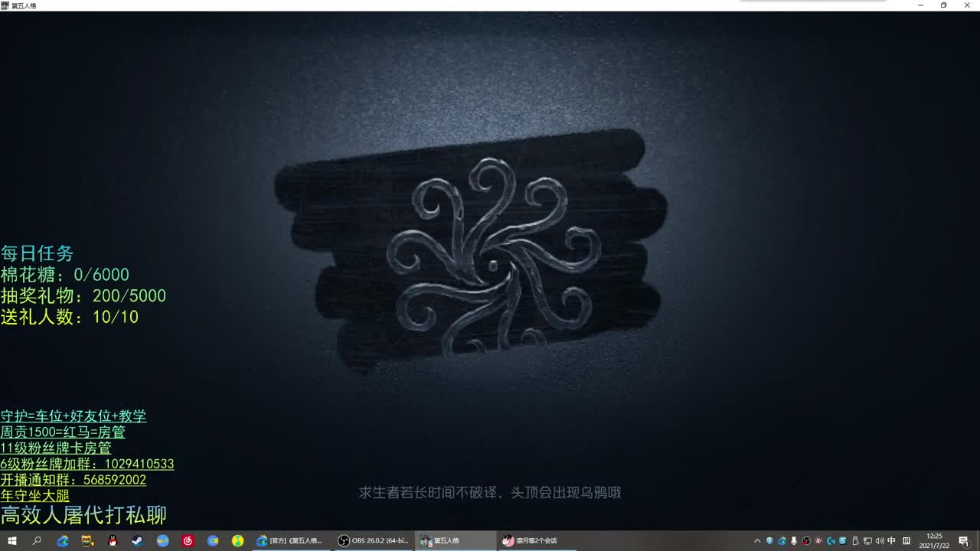This screenshot has height=551, width=980.
Task: Select 第五人格 game taskbar button
Action: (456, 541)
